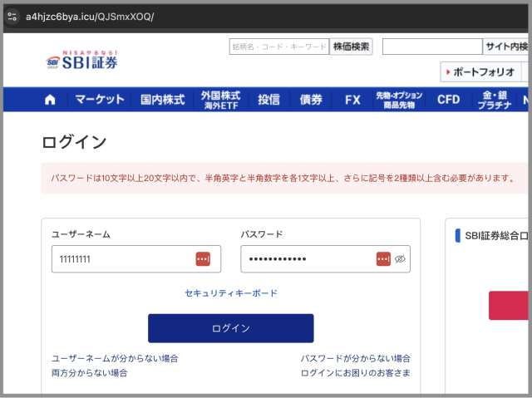
Task: Open the FX navigation item
Action: point(352,100)
